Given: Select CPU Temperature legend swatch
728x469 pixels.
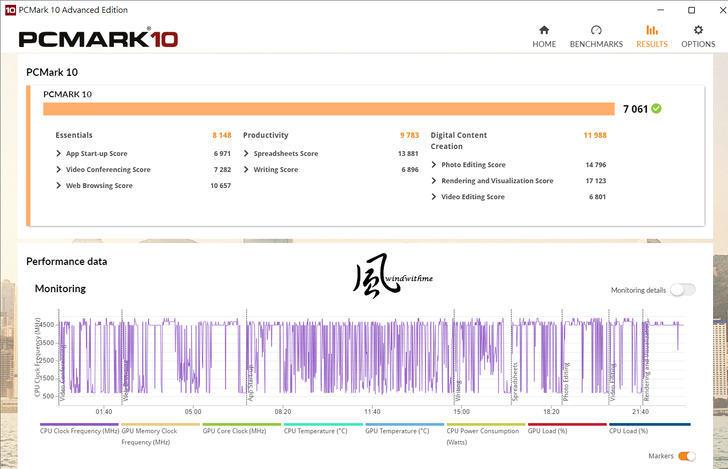Looking at the screenshot, I should pyautogui.click(x=323, y=424).
